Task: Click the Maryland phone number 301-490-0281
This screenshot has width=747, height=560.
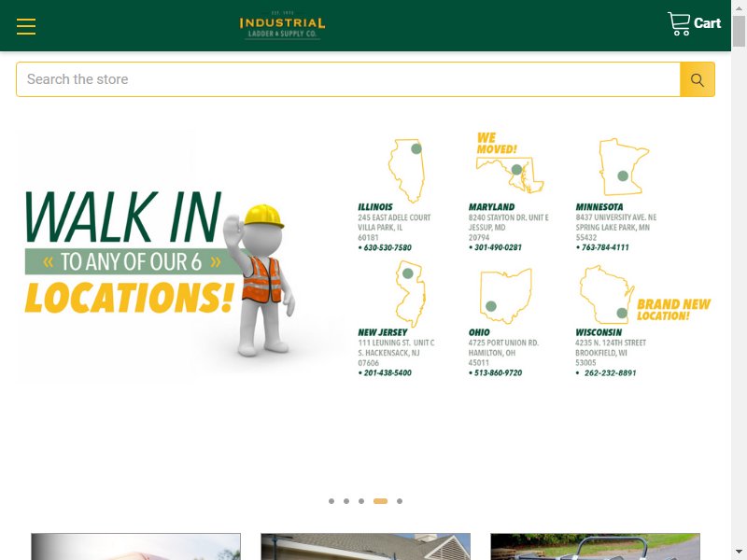Action: click(496, 247)
